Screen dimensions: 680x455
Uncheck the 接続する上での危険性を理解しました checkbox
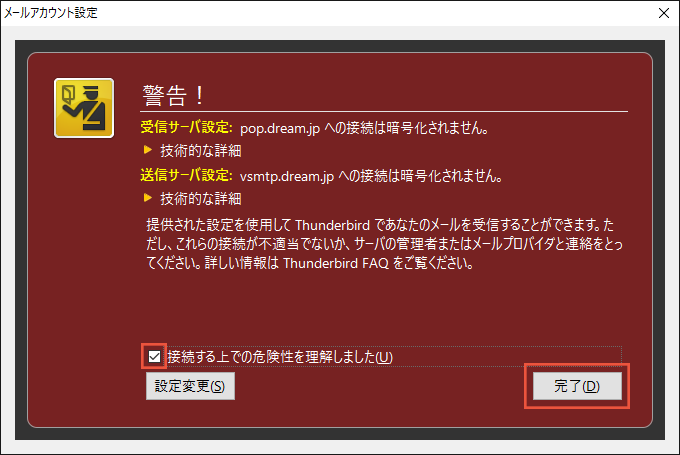pyautogui.click(x=154, y=357)
